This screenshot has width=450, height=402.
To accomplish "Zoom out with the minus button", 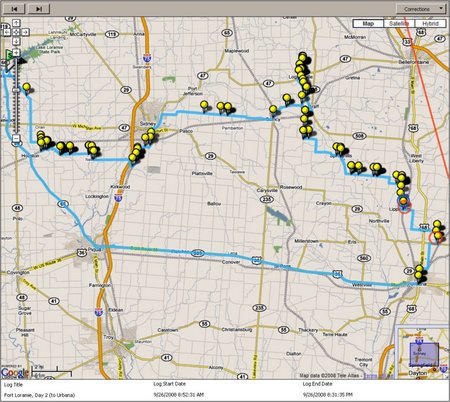I will tap(16, 138).
